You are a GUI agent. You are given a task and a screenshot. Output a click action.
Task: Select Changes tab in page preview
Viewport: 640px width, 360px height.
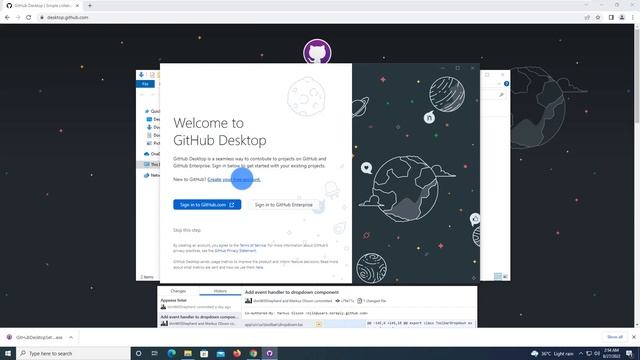[178, 291]
